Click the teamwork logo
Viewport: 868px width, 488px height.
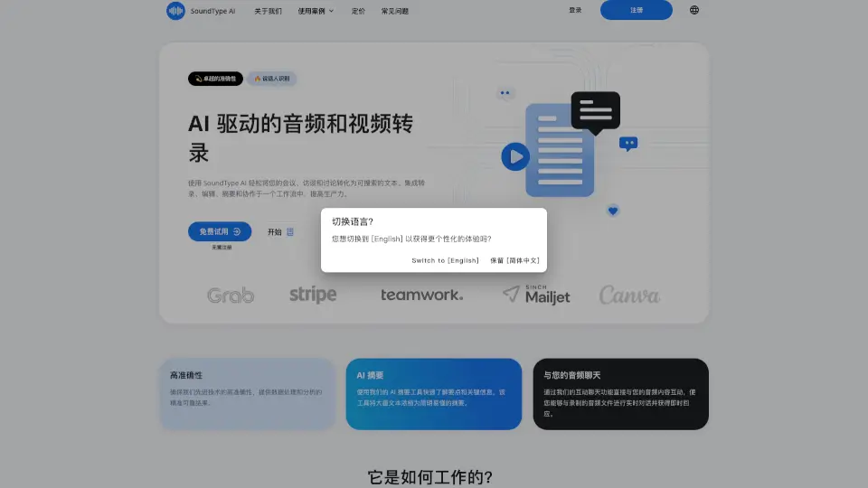click(x=422, y=295)
